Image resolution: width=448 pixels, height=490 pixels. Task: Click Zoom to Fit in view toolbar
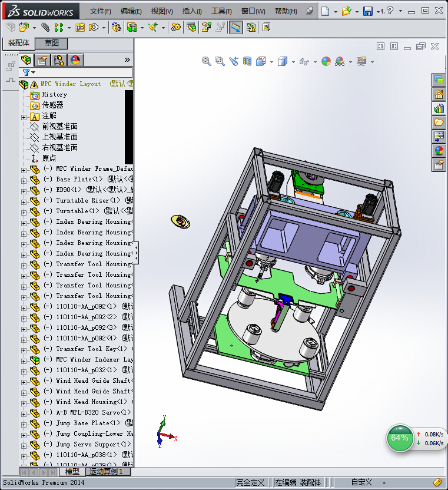click(x=206, y=61)
